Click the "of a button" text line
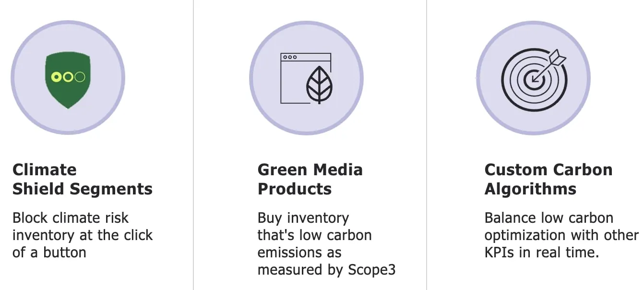644x290 pixels. pyautogui.click(x=49, y=253)
